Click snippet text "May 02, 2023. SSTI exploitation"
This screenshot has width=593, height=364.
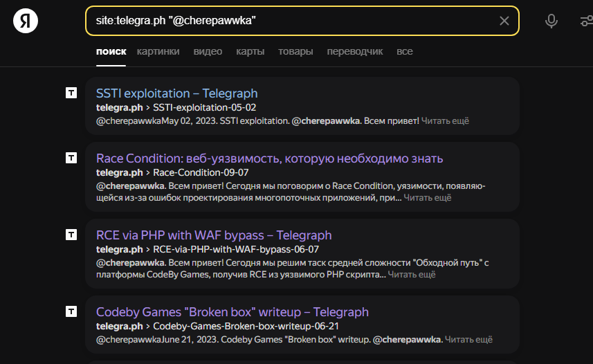click(x=226, y=120)
